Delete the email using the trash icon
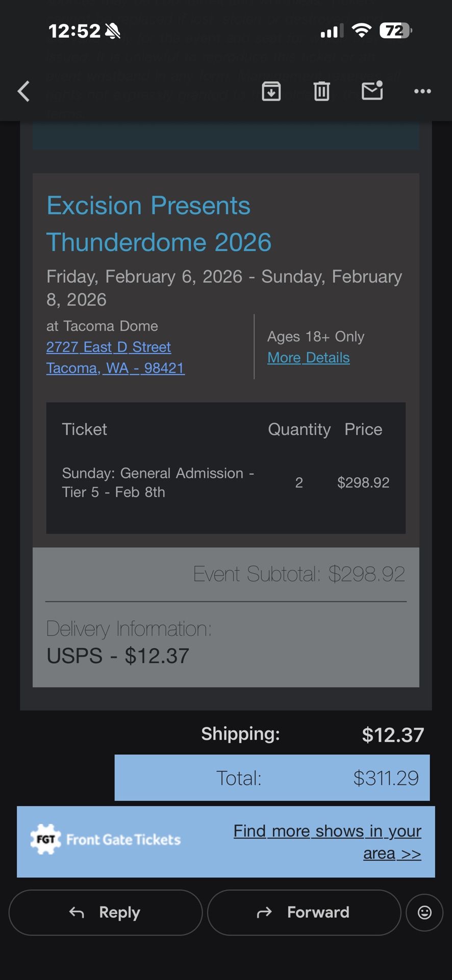452x980 pixels. click(321, 91)
